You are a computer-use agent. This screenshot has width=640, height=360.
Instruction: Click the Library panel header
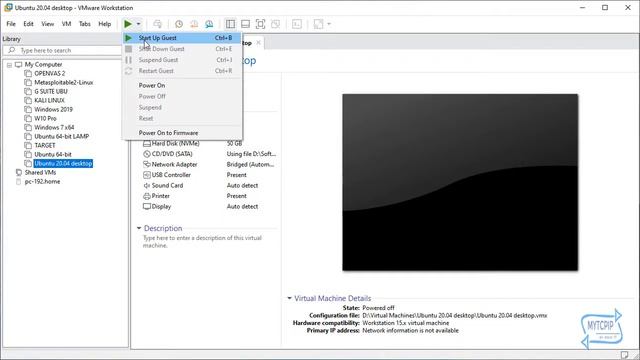pyautogui.click(x=61, y=39)
